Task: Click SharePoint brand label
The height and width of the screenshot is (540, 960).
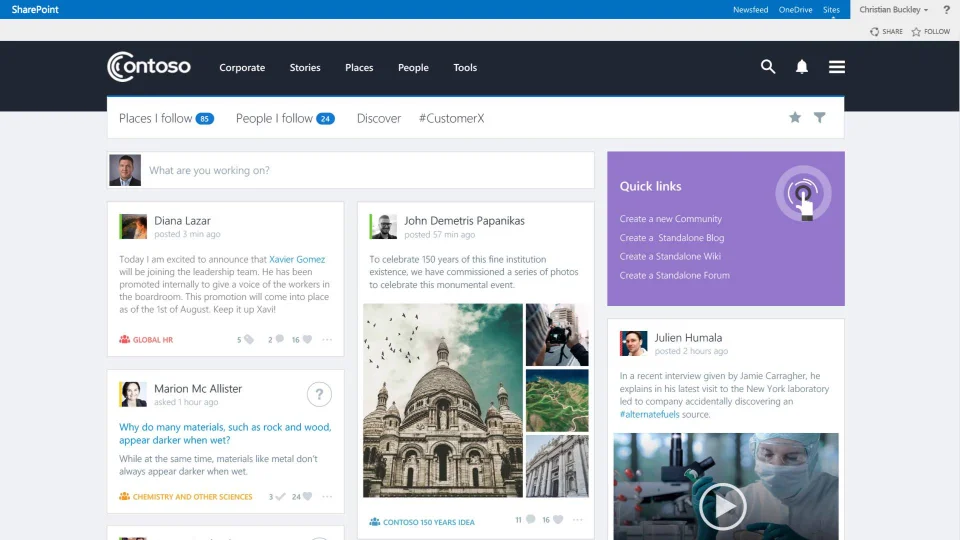Action: (35, 9)
